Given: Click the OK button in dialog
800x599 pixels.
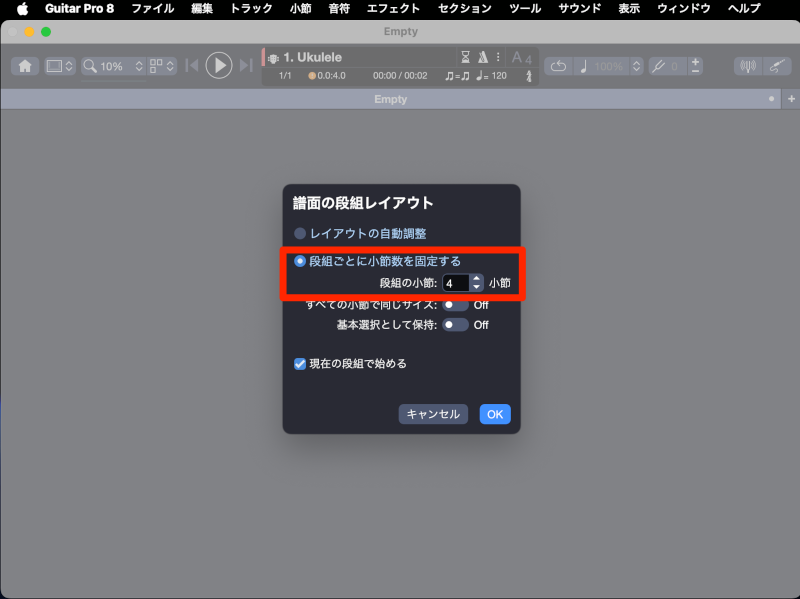Looking at the screenshot, I should pos(495,414).
